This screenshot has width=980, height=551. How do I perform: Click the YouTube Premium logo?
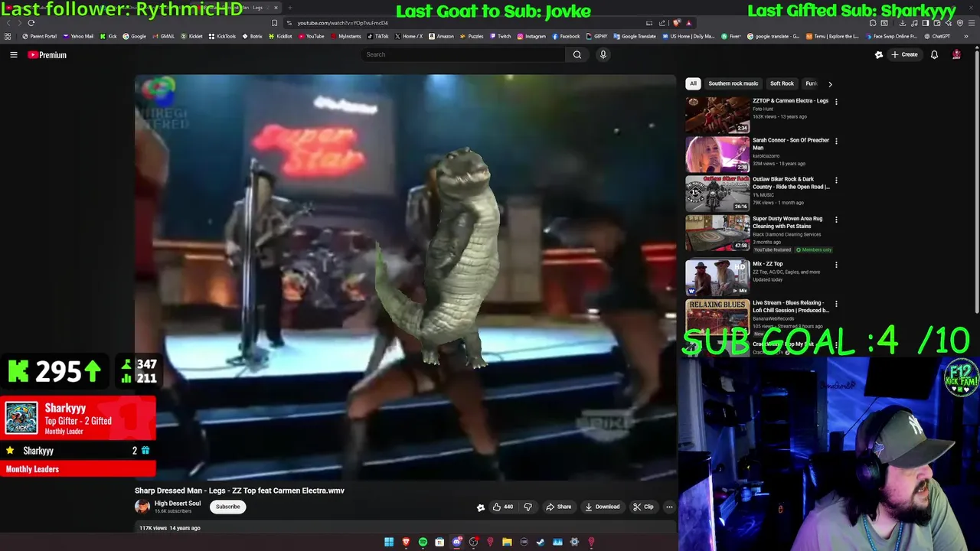[47, 55]
